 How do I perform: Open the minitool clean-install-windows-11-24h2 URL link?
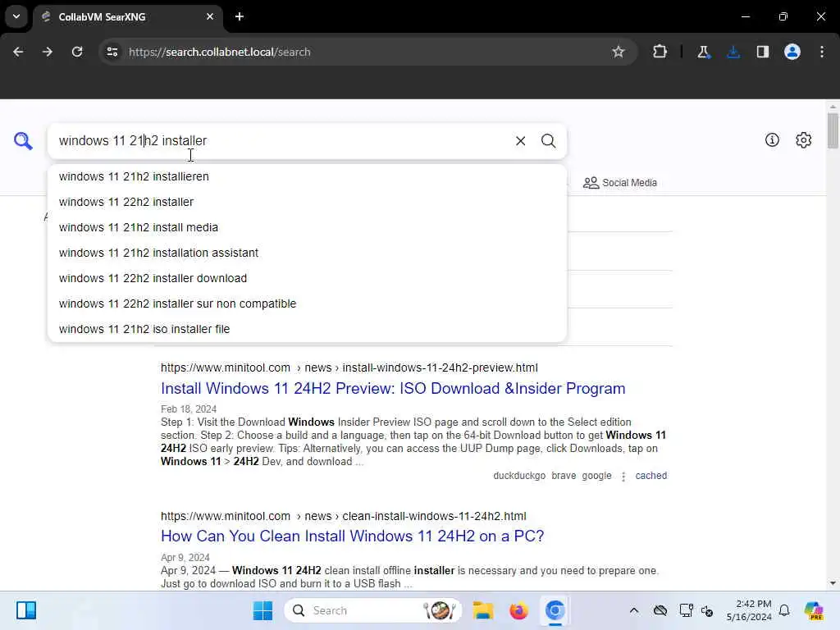[x=344, y=517]
